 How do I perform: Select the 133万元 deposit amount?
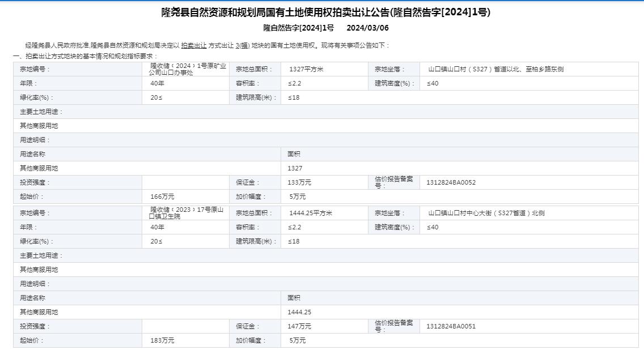pos(299,182)
